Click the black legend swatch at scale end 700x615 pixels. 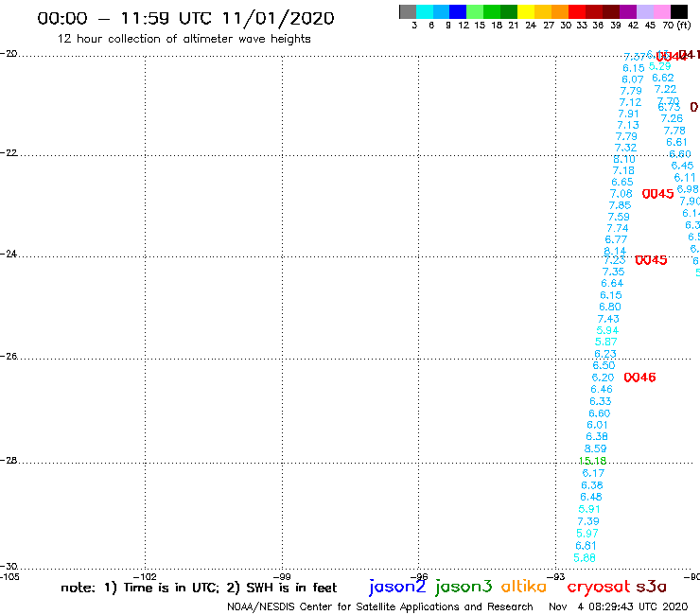click(678, 11)
